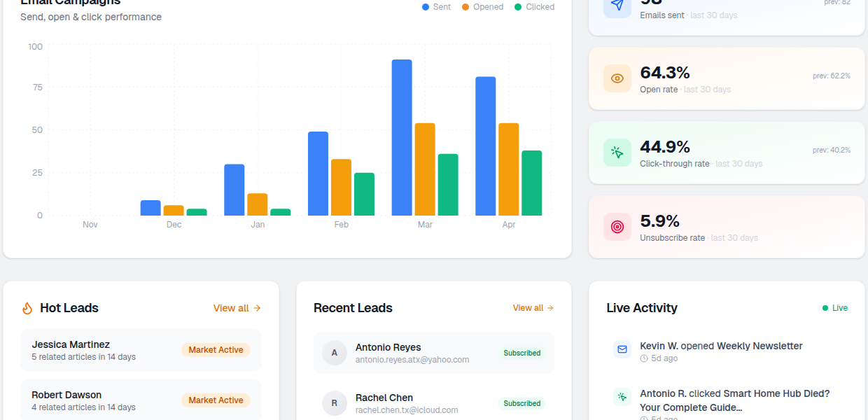Click Subscribed badge for Rachel Chen
This screenshot has width=868, height=420.
[x=522, y=403]
